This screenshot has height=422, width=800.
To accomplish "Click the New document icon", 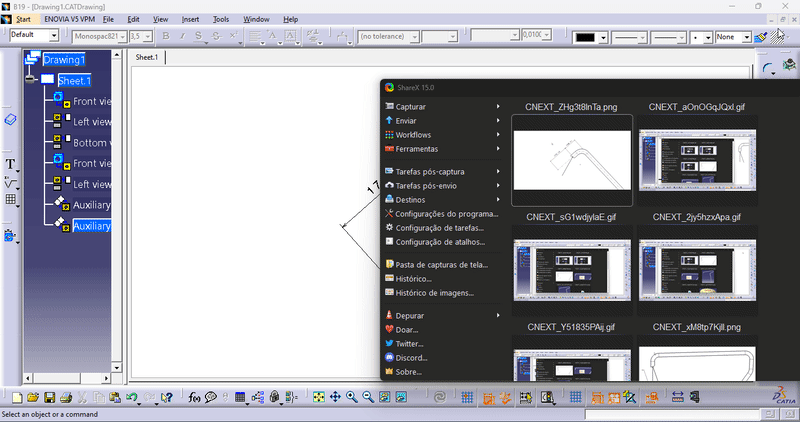I will (17, 398).
